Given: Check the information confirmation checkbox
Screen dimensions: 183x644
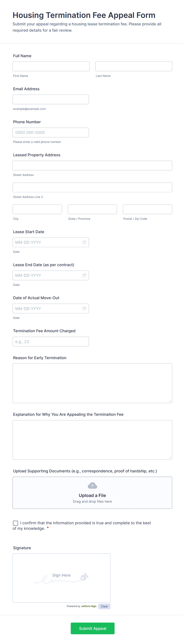Looking at the screenshot, I should click(16, 523).
